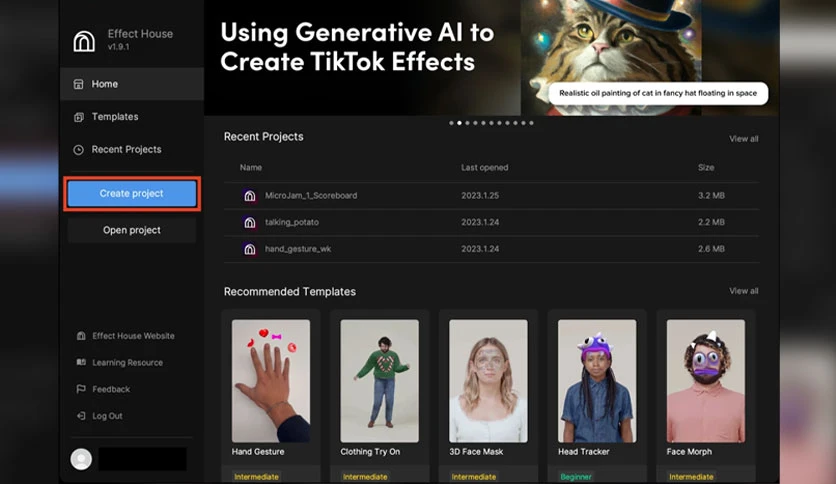Image resolution: width=836 pixels, height=484 pixels.
Task: Open Recent Projects in sidebar
Action: pyautogui.click(x=132, y=150)
